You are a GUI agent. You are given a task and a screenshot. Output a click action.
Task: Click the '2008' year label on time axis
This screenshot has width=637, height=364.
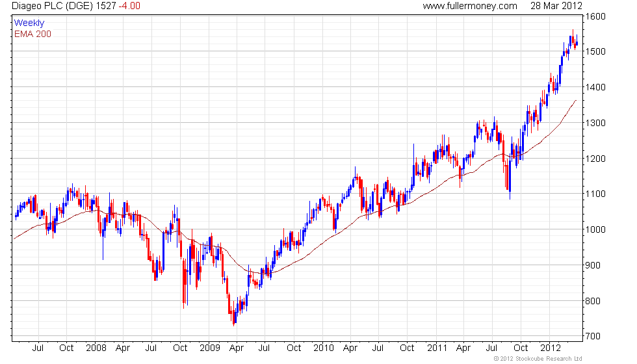[x=96, y=348]
